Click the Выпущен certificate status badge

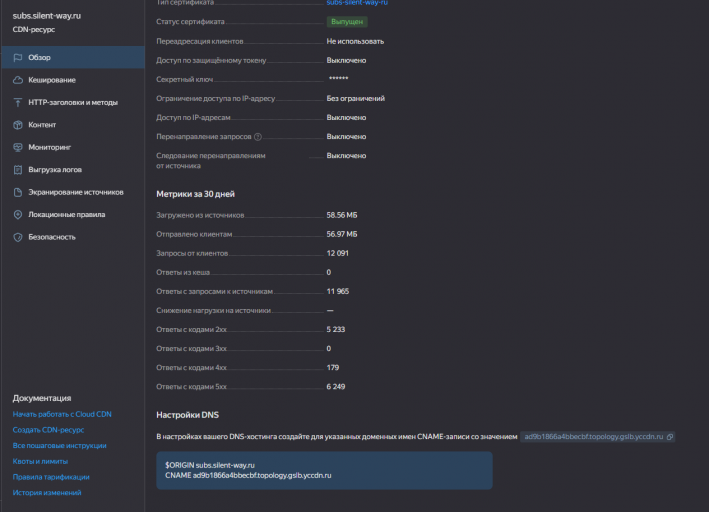coord(347,22)
